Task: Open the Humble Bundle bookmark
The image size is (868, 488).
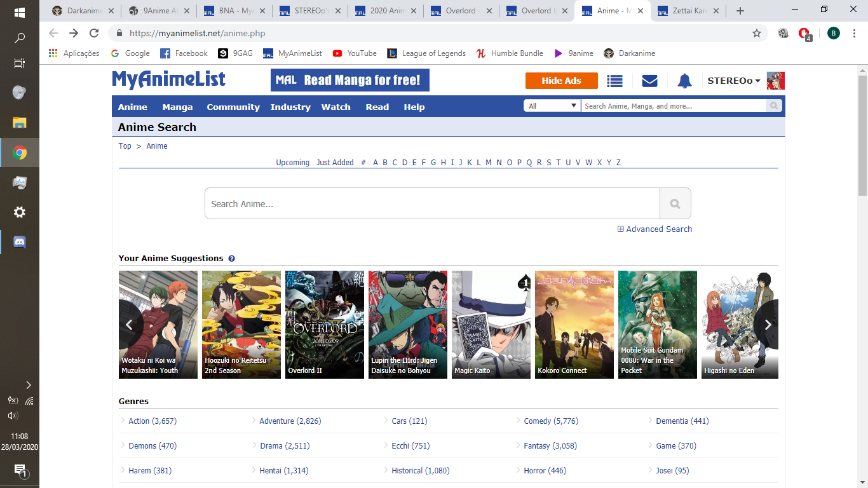Action: click(510, 53)
